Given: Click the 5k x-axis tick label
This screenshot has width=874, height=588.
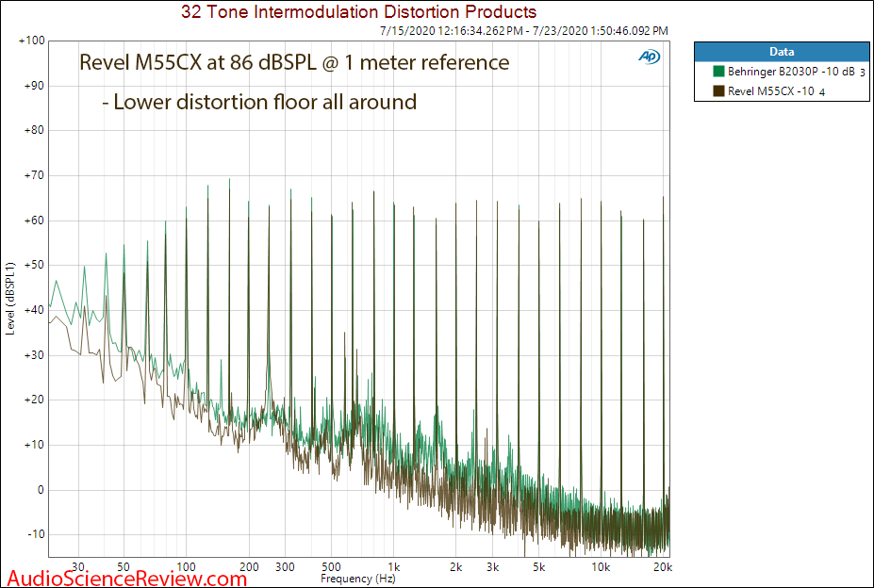Looking at the screenshot, I should (539, 567).
